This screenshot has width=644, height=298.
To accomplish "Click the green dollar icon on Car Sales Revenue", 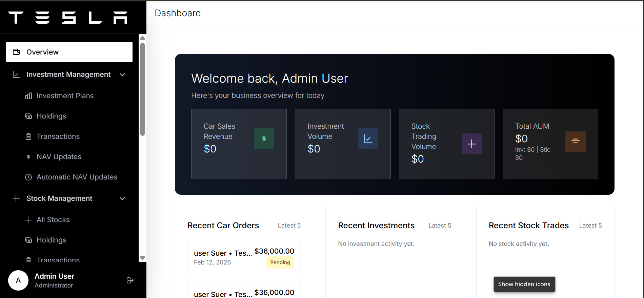I will point(264,139).
